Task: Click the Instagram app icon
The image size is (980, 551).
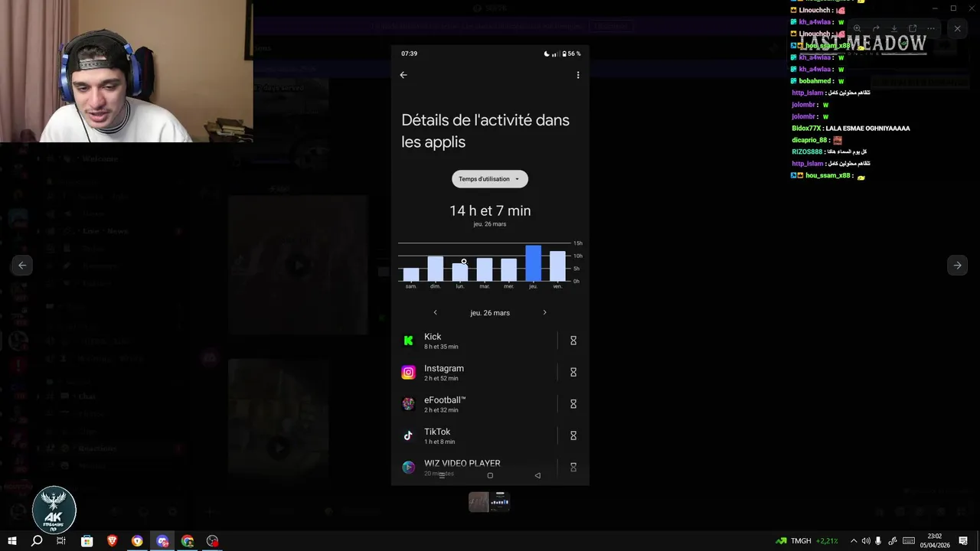Action: (x=408, y=373)
